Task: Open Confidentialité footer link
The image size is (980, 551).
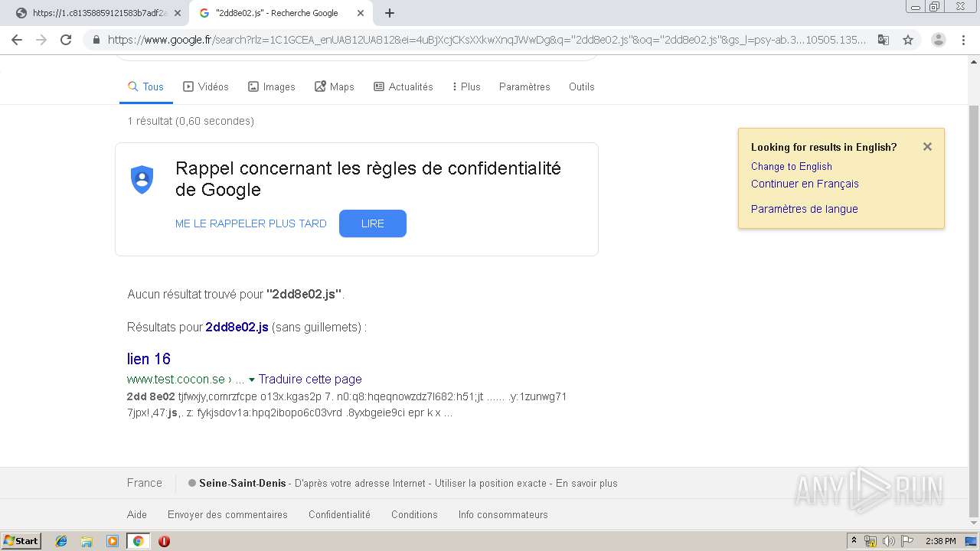Action: pyautogui.click(x=339, y=514)
